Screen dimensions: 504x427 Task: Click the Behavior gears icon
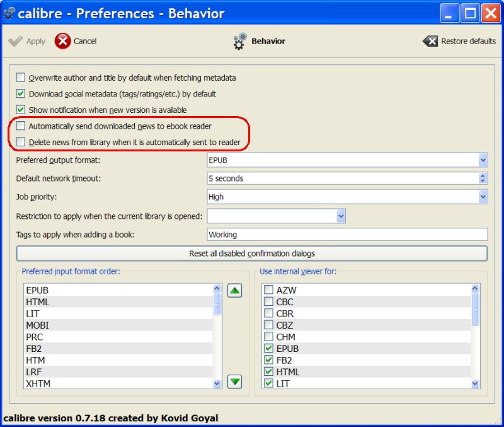click(x=240, y=41)
